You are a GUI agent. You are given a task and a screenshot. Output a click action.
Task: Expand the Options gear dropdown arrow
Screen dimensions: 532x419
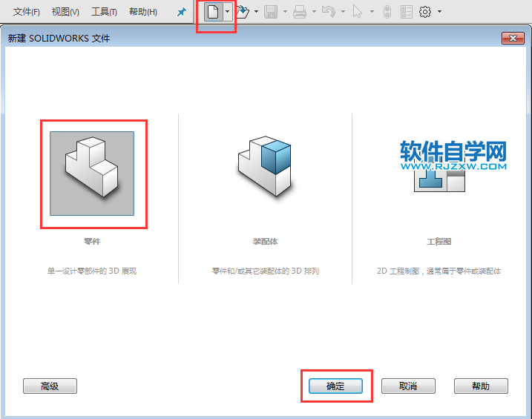(x=439, y=12)
